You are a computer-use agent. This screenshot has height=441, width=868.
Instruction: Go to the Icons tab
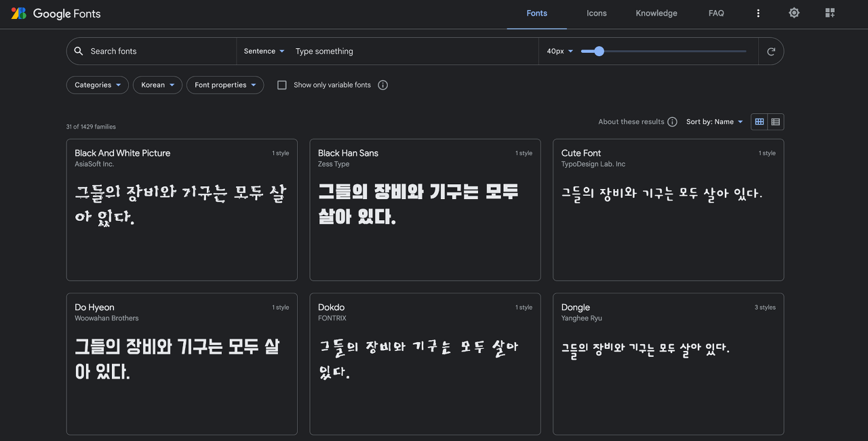[x=597, y=14]
